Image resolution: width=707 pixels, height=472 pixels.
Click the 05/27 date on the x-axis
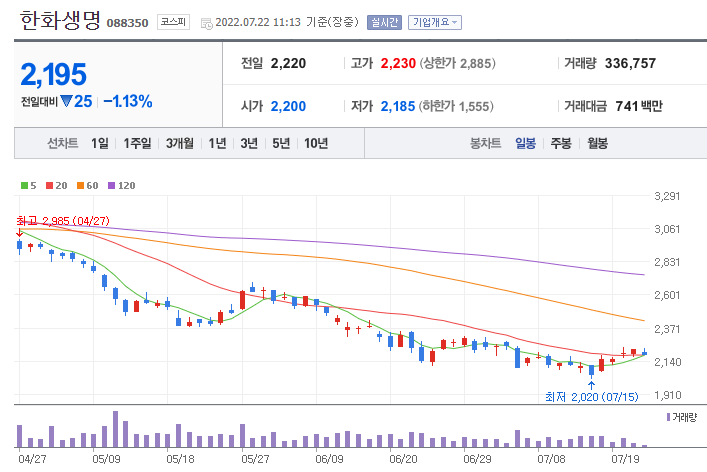coord(255,459)
